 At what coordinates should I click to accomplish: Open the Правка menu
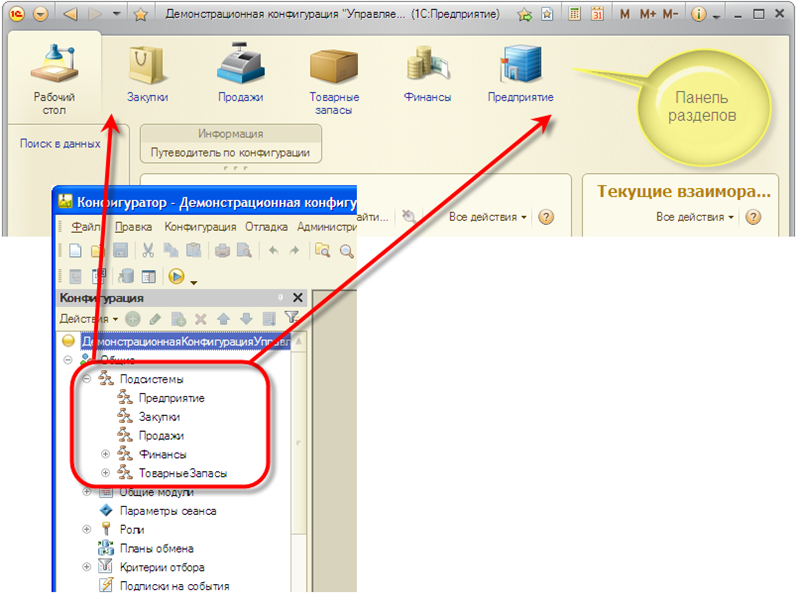tap(133, 226)
